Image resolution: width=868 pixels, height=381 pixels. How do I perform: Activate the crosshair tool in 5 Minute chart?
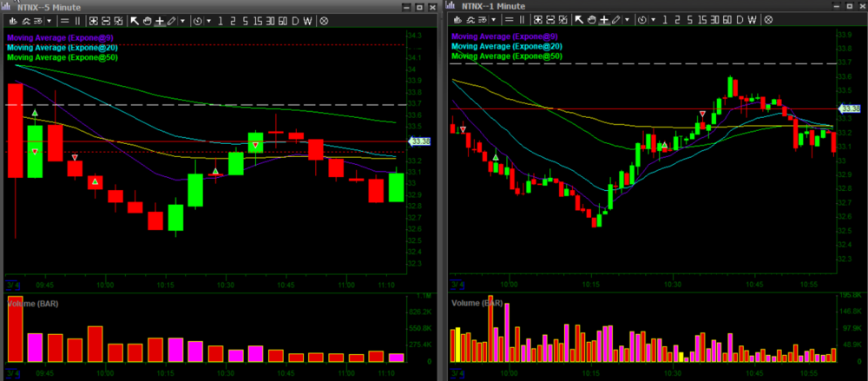pos(159,20)
